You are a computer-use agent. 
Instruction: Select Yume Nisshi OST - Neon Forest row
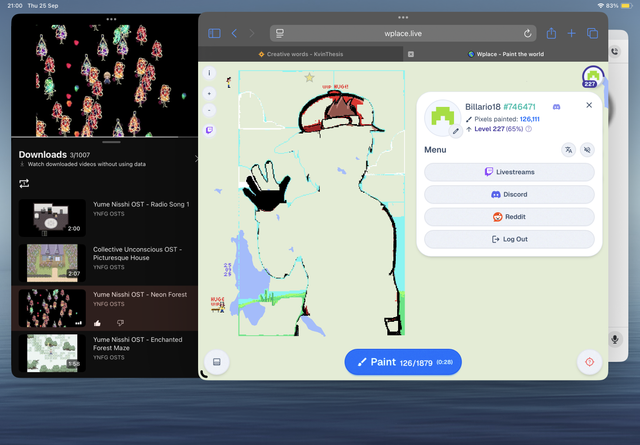[x=105, y=308]
